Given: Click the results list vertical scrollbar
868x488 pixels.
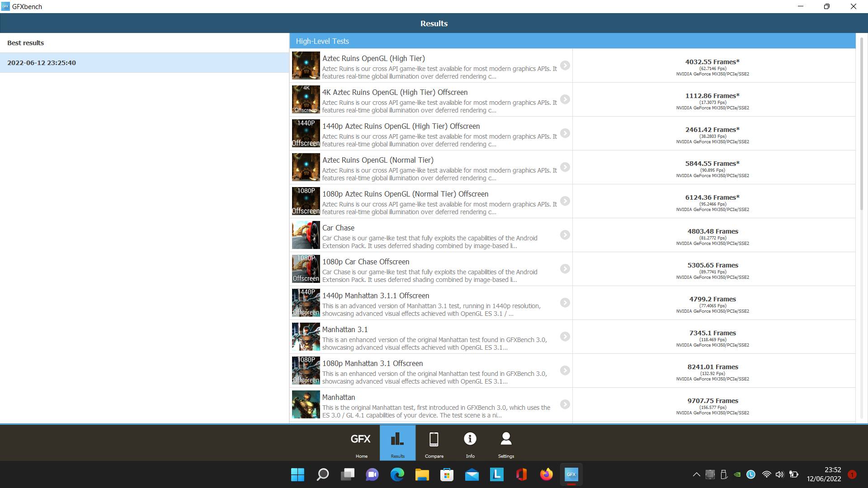Looking at the screenshot, I should (861, 124).
